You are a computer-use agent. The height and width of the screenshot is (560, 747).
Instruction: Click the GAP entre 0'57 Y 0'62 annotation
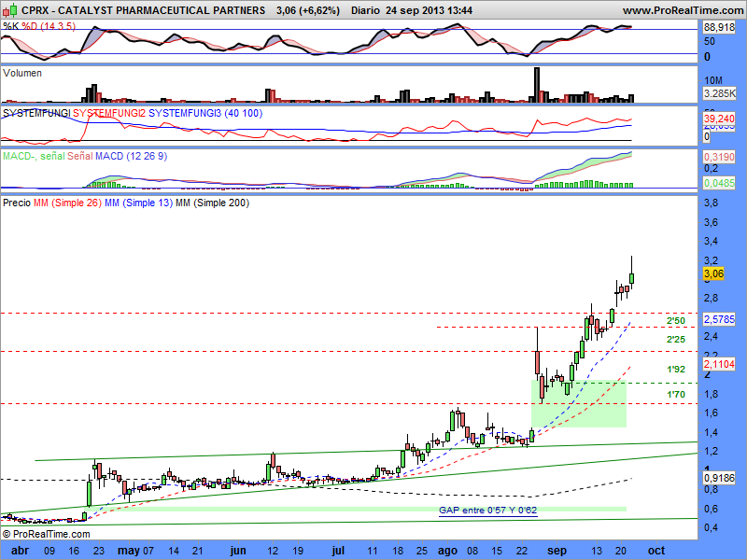tap(487, 511)
